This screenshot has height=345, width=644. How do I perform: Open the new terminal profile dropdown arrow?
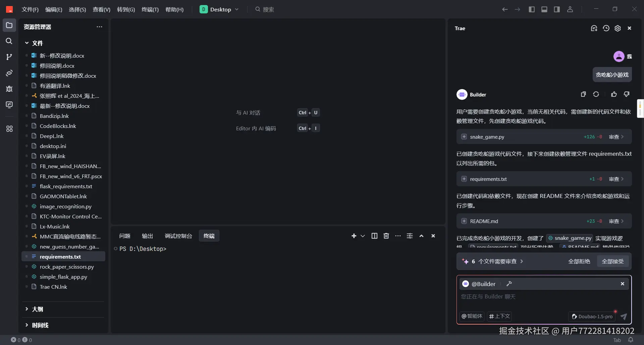(363, 236)
